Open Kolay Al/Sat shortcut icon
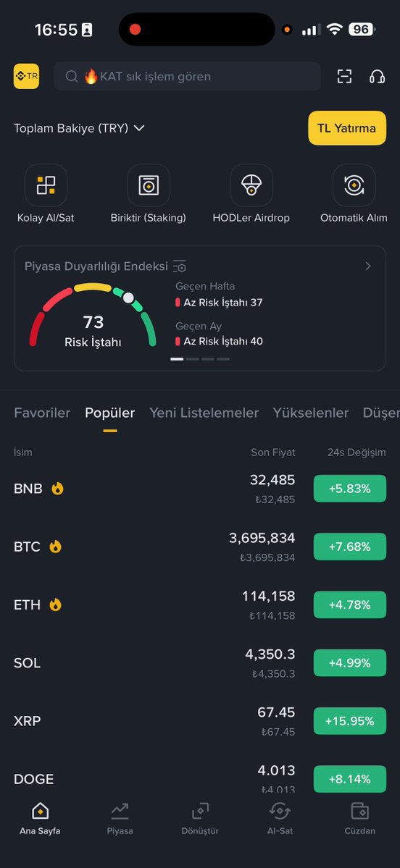 pos(46,185)
